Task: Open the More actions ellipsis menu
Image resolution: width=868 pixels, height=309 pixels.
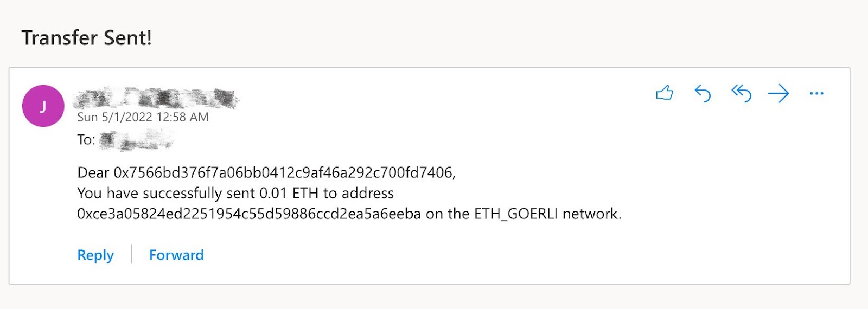Action: coord(816,94)
